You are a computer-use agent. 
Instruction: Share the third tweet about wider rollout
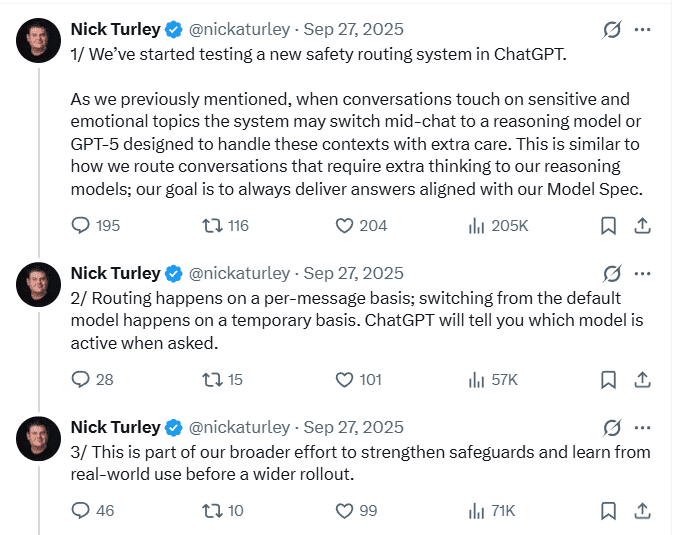[642, 511]
